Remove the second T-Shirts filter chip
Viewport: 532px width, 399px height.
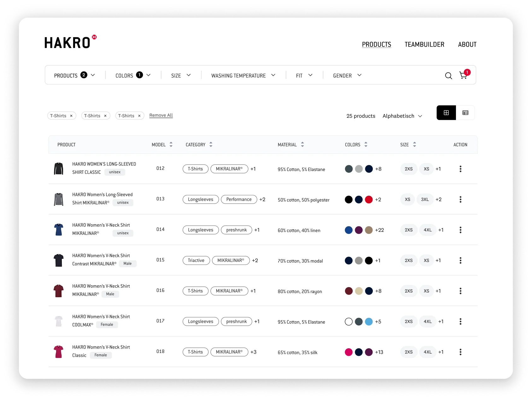pos(105,116)
